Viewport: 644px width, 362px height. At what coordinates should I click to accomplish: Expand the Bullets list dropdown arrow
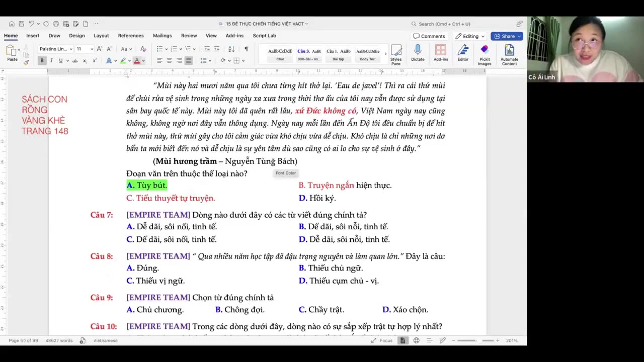tap(167, 49)
